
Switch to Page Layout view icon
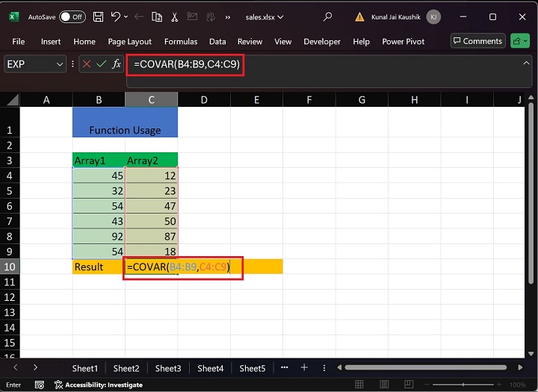[384, 385]
